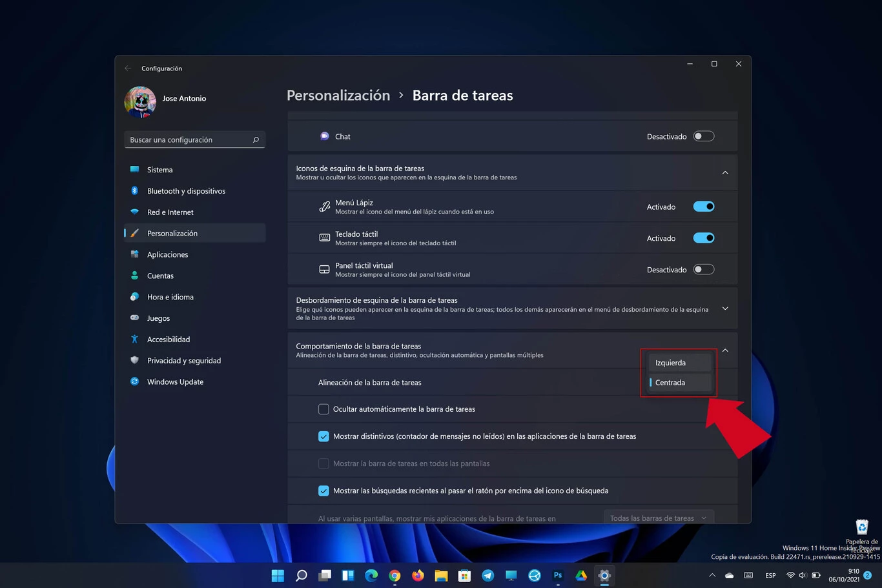The width and height of the screenshot is (882, 588).
Task: Choose Centrada alignment option
Action: click(679, 383)
